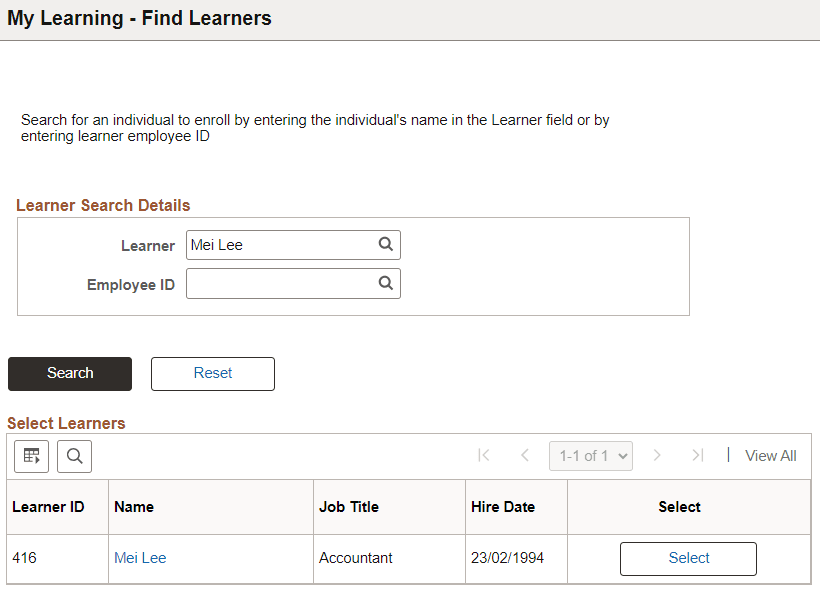Open the 1-1 of 1 row selector
Image resolution: width=820 pixels, height=594 pixels.
591,455
